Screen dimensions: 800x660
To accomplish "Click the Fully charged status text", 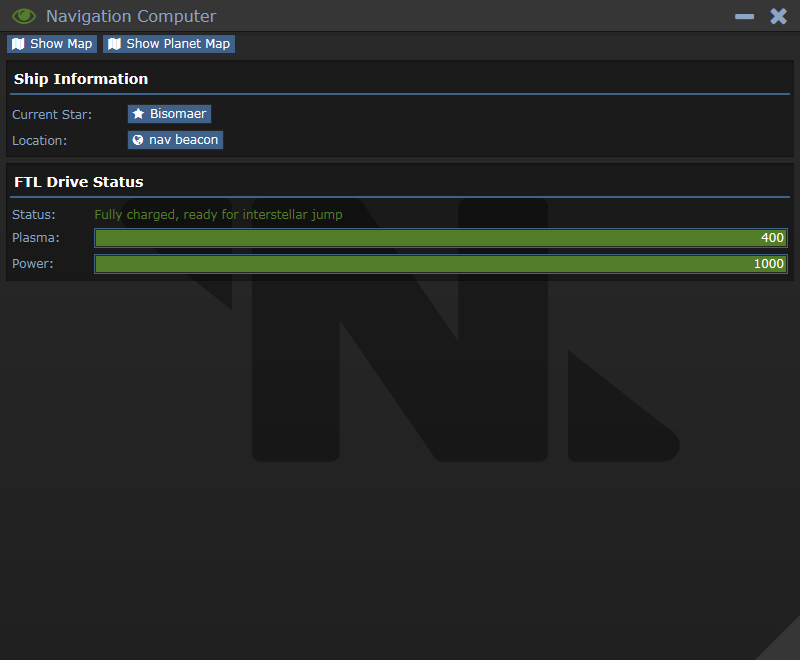I will point(218,215).
